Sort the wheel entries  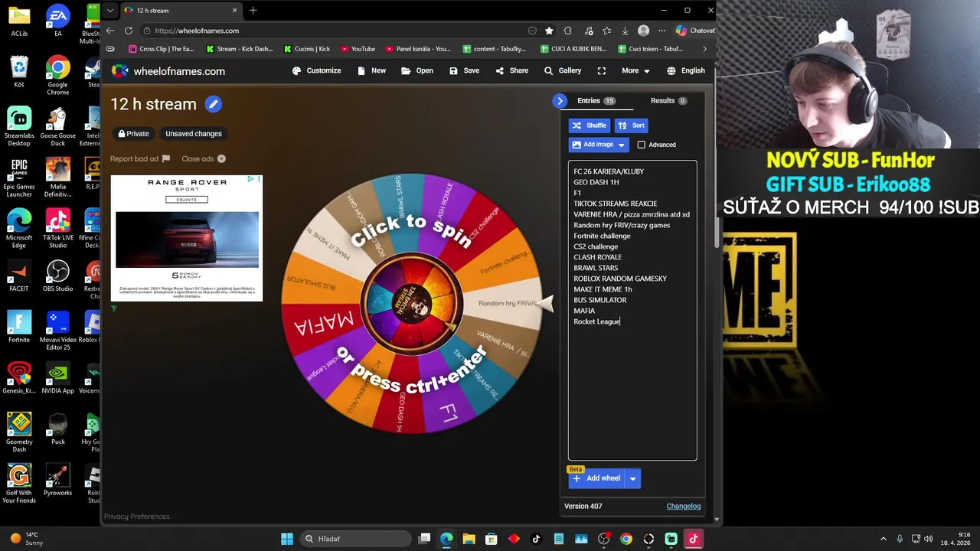pyautogui.click(x=632, y=126)
